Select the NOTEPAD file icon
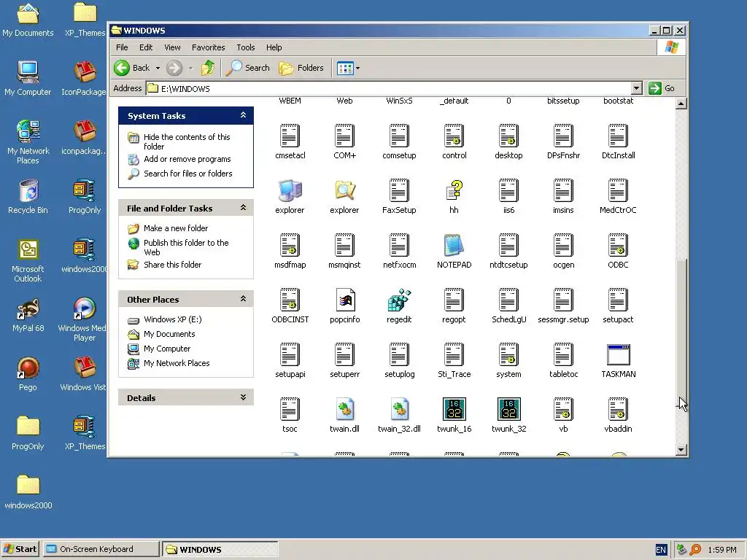The height and width of the screenshot is (560, 747). pos(454,245)
